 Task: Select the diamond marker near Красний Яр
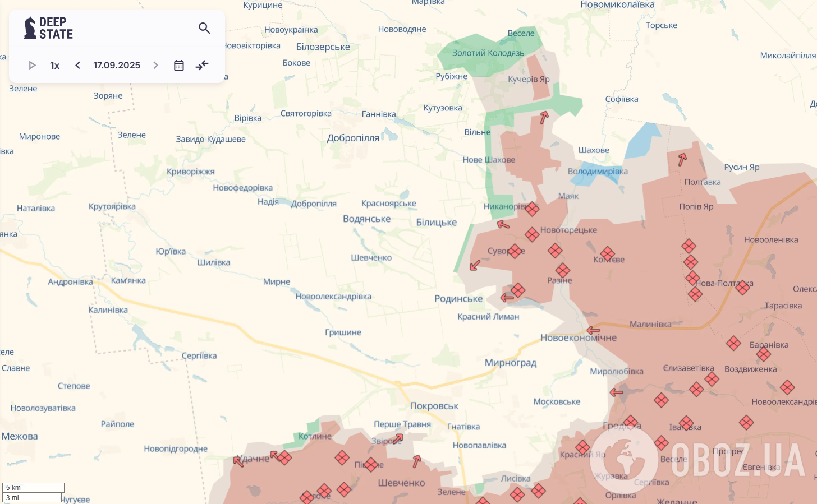[x=582, y=447]
